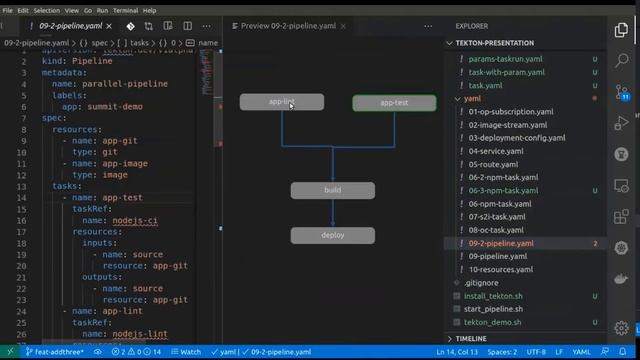Open params-taskrun.yaml in the explorer
The width and height of the screenshot is (640, 360).
505,59
